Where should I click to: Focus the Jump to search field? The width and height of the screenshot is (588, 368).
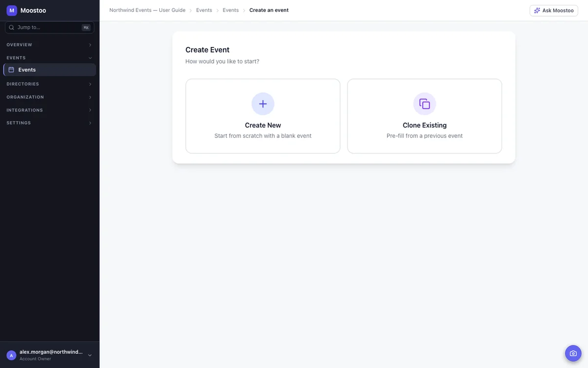pyautogui.click(x=49, y=27)
